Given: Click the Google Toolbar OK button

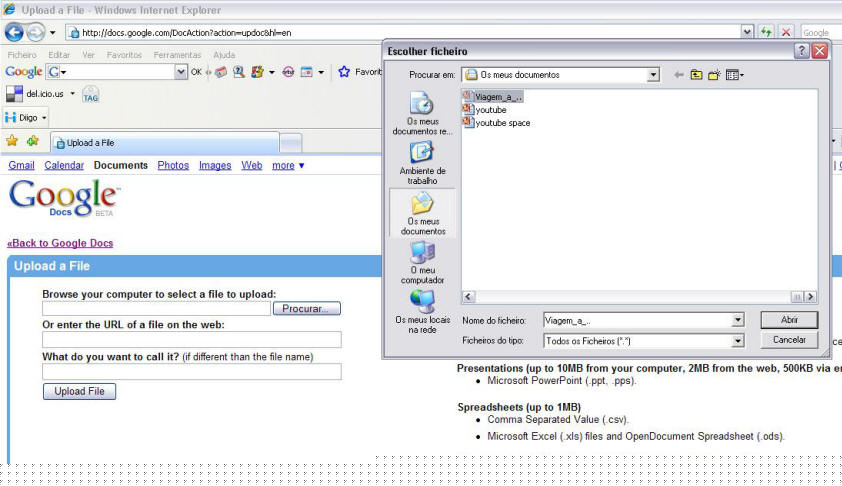Looking at the screenshot, I should coord(196,72).
